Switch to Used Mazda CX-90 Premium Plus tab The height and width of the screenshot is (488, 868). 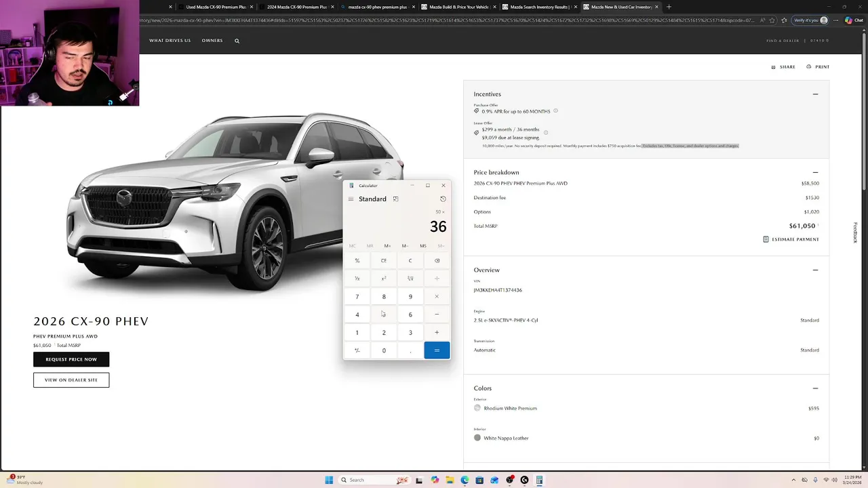[x=215, y=7]
